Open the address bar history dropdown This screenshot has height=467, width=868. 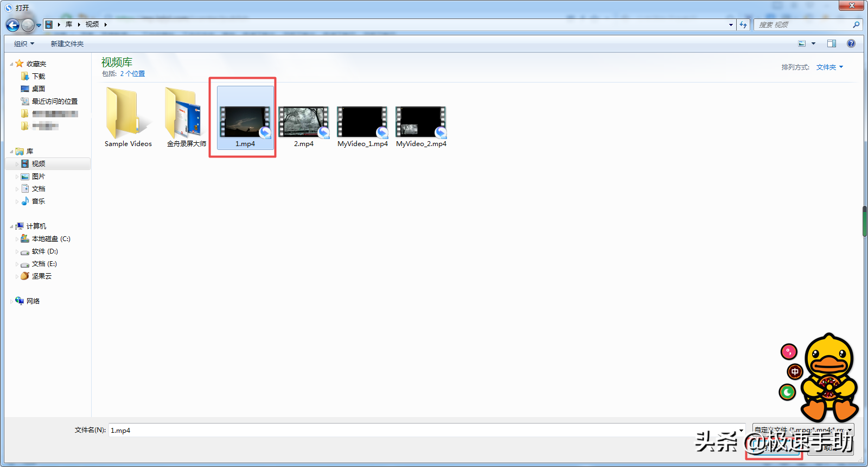pyautogui.click(x=731, y=24)
